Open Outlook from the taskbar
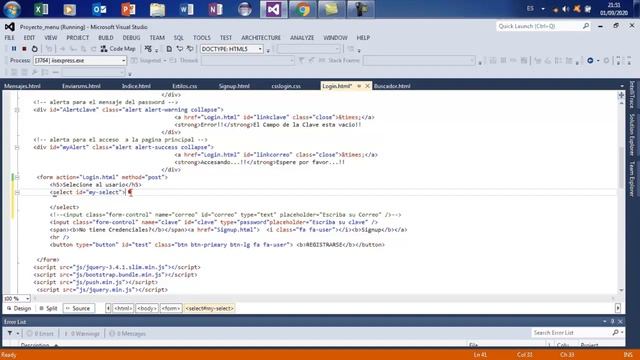 (x=99, y=9)
